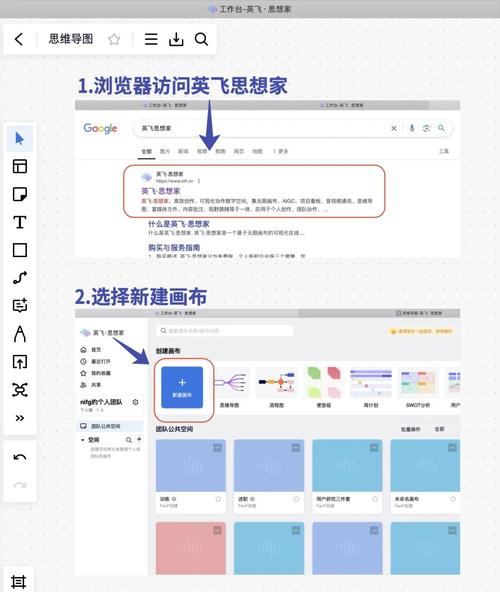Click the 批量操作 button

tap(410, 429)
